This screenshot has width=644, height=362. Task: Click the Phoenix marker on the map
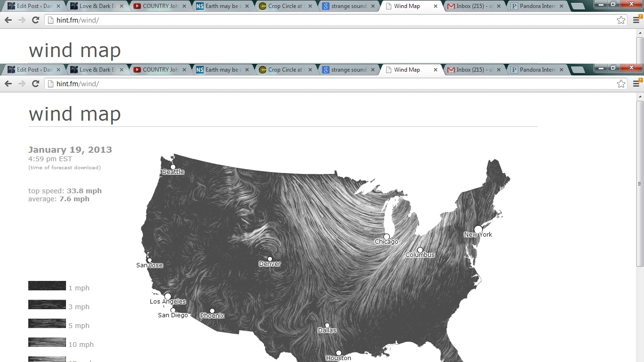coord(212,311)
